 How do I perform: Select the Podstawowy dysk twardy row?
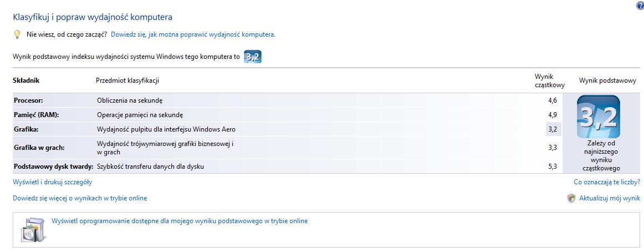pos(288,167)
